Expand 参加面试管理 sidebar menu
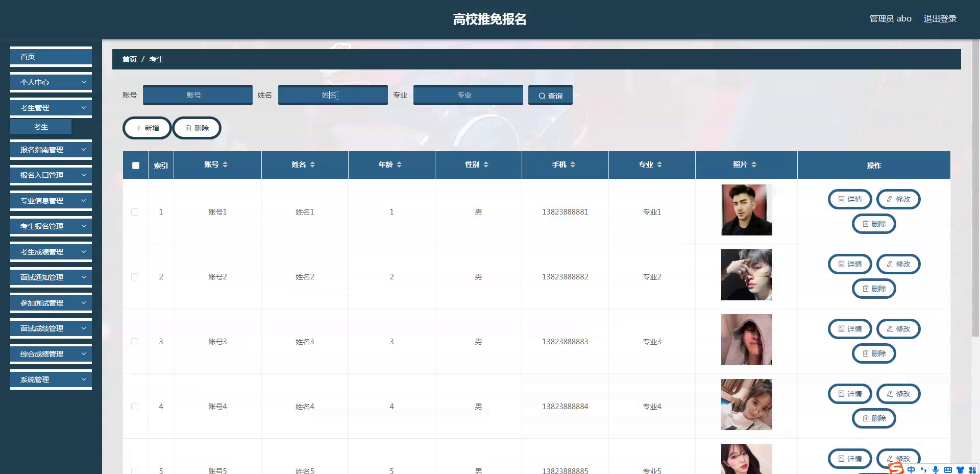Screen dimensions: 980x474 pyautogui.click(x=51, y=303)
